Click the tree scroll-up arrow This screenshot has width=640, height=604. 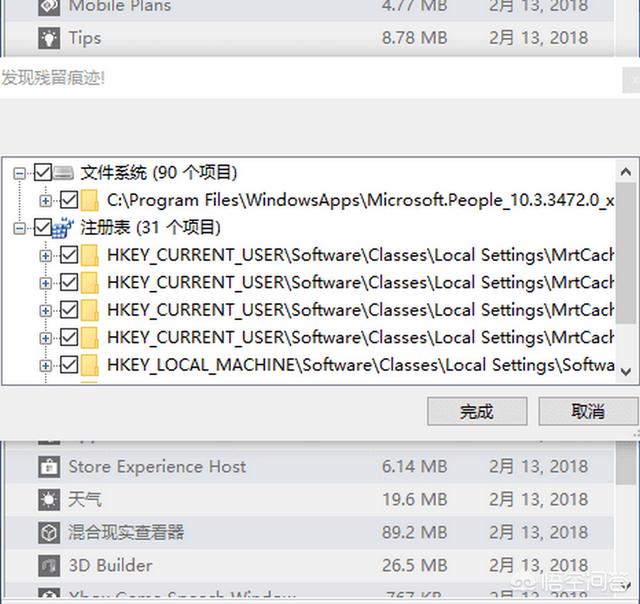pos(626,172)
